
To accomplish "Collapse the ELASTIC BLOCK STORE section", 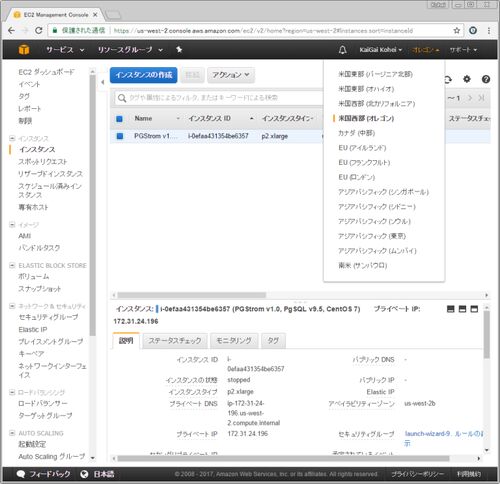I will tap(12, 265).
